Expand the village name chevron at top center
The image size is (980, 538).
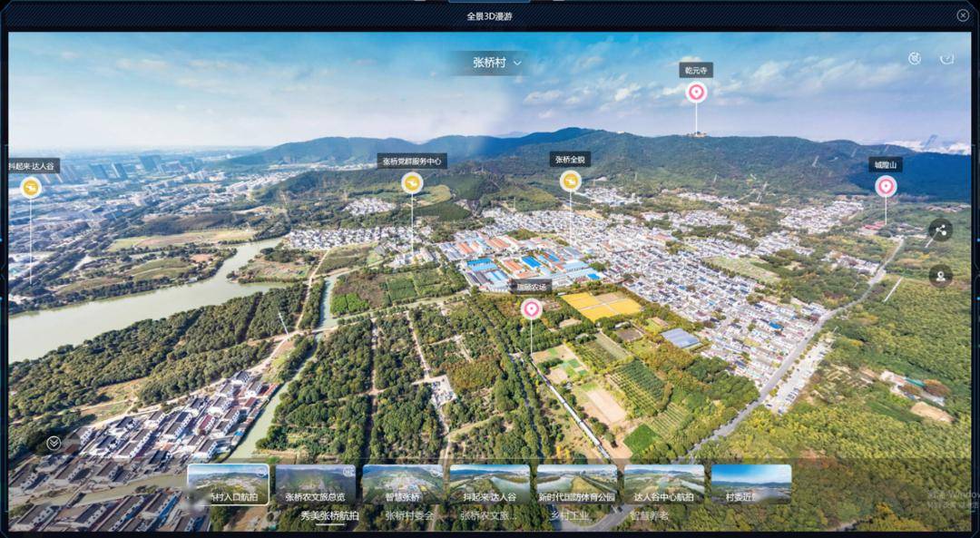516,64
